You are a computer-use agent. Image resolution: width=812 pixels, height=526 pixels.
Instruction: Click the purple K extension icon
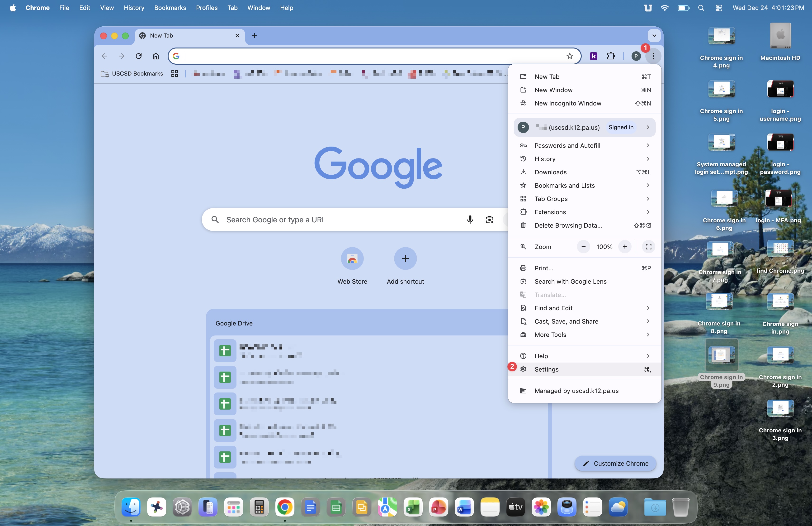[x=593, y=56]
